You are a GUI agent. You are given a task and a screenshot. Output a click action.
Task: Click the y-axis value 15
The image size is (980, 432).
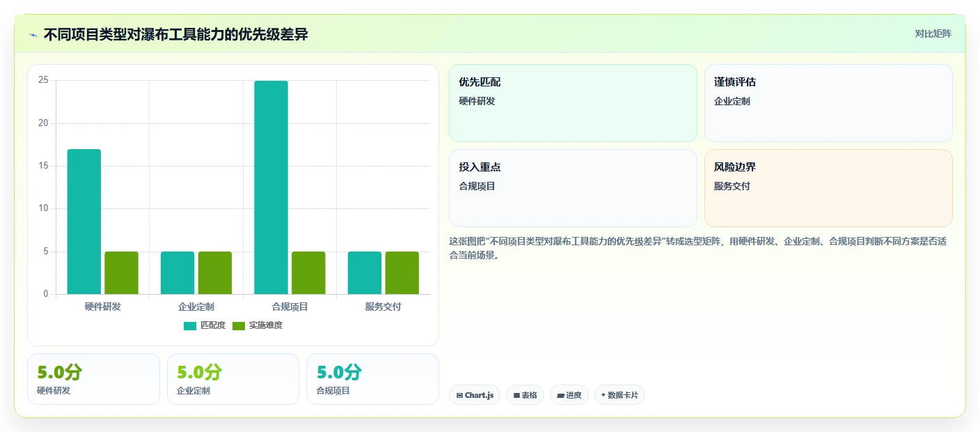pos(43,166)
